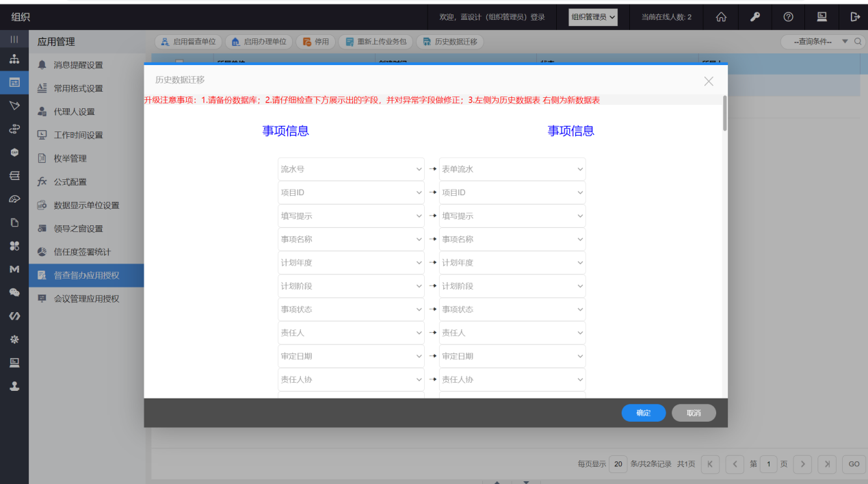Open the 组织管理员 role selector
868x484 pixels.
point(592,17)
